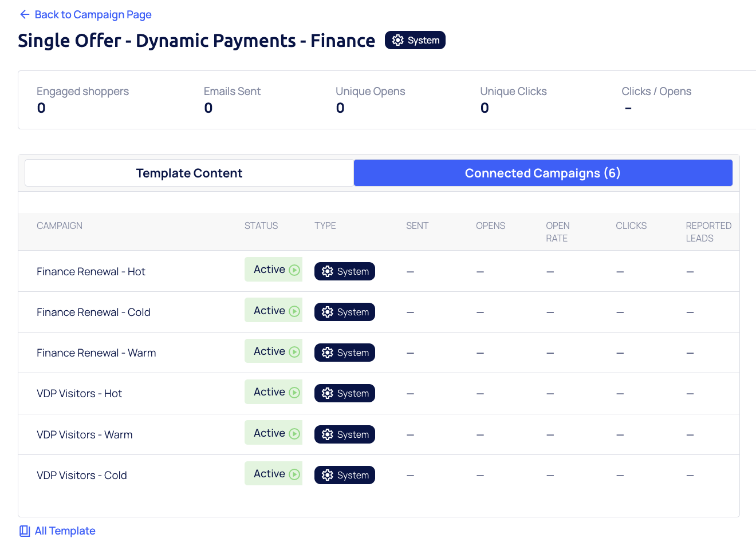756x554 pixels.
Task: Select the Connected Campaigns (6) tab
Action: [542, 173]
